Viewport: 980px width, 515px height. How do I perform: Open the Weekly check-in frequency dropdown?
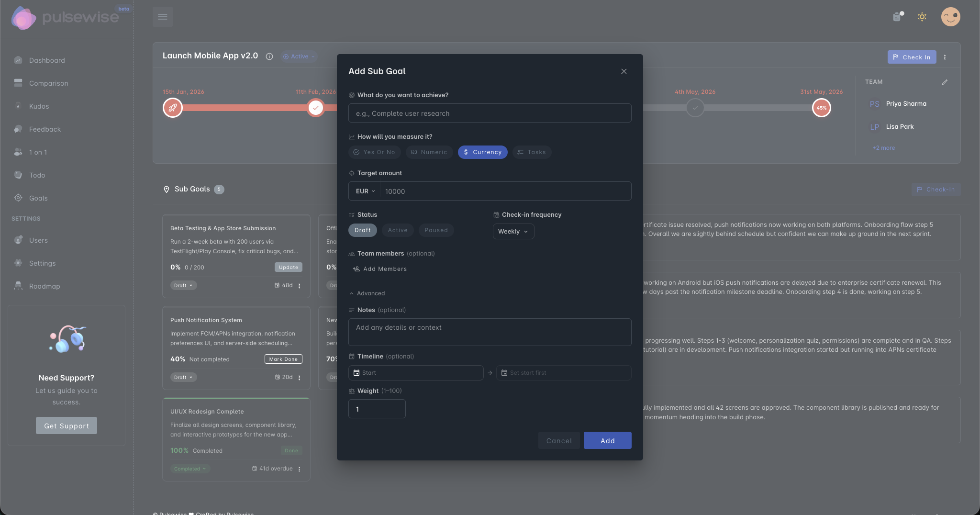coord(513,232)
